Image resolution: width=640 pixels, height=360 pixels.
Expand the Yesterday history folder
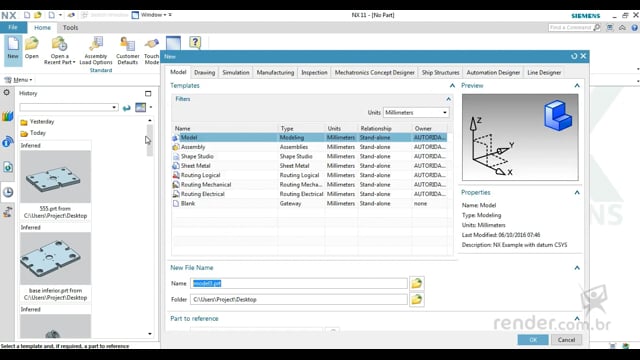pyautogui.click(x=37, y=122)
